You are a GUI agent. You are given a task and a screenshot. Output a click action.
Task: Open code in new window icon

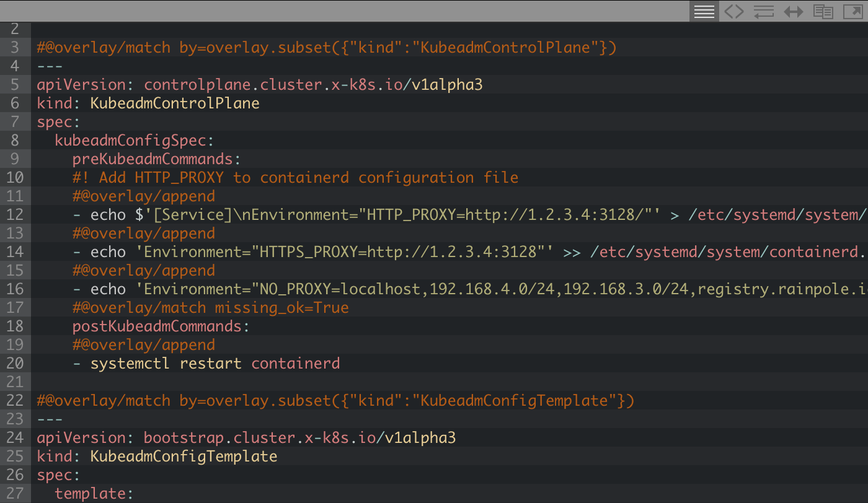tap(853, 11)
